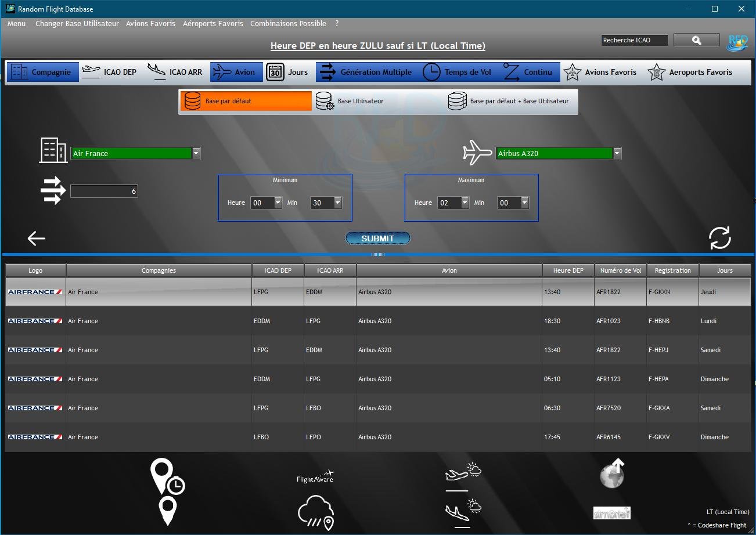Viewport: 756px width, 535px height.
Task: Open the Air France company dropdown
Action: click(196, 153)
